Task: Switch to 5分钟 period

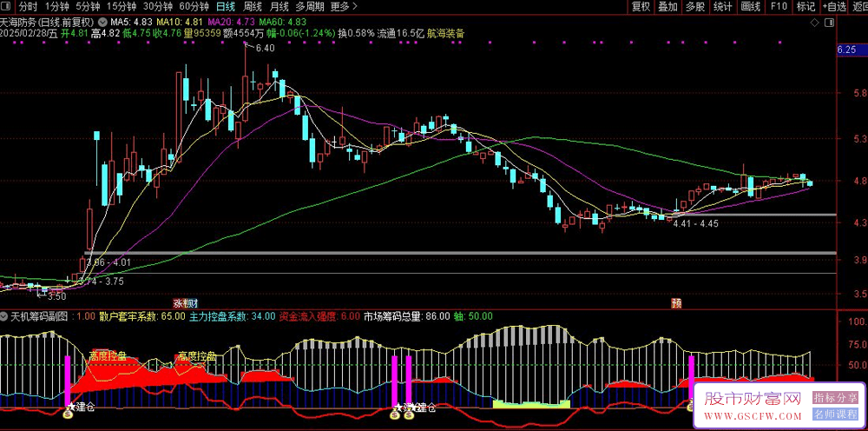Action: point(88,7)
